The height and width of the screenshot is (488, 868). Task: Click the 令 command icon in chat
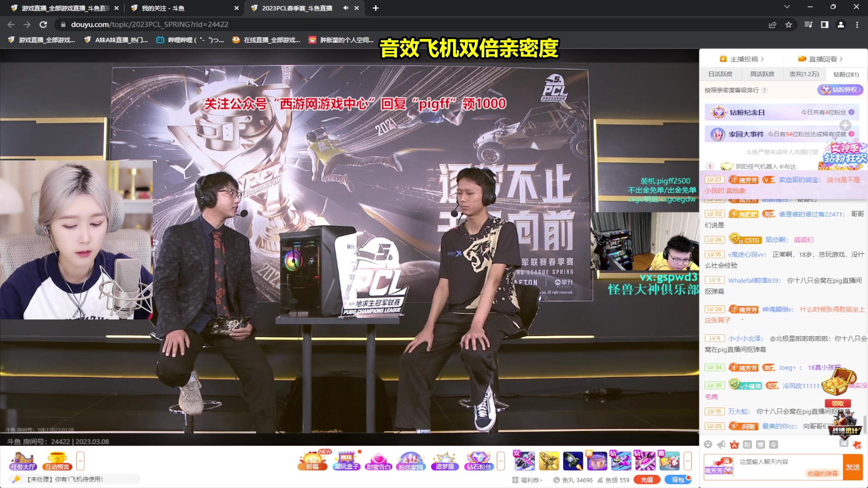(774, 445)
